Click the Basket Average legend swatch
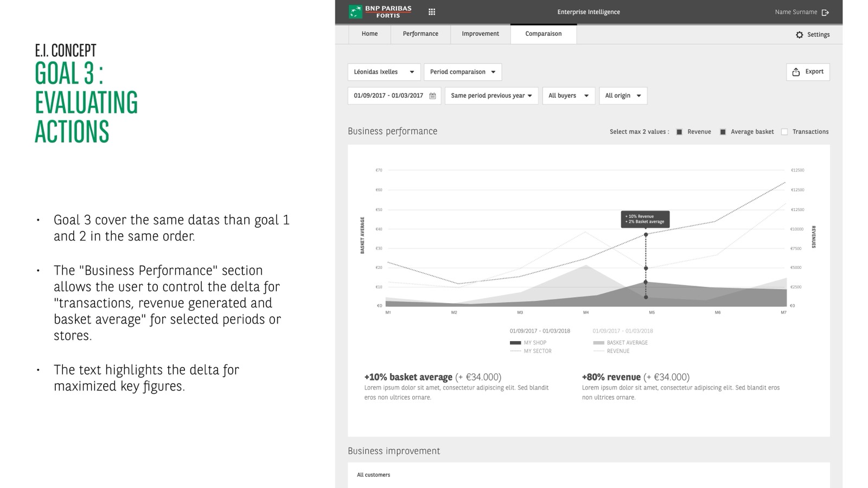This screenshot has height=488, width=868. click(598, 343)
